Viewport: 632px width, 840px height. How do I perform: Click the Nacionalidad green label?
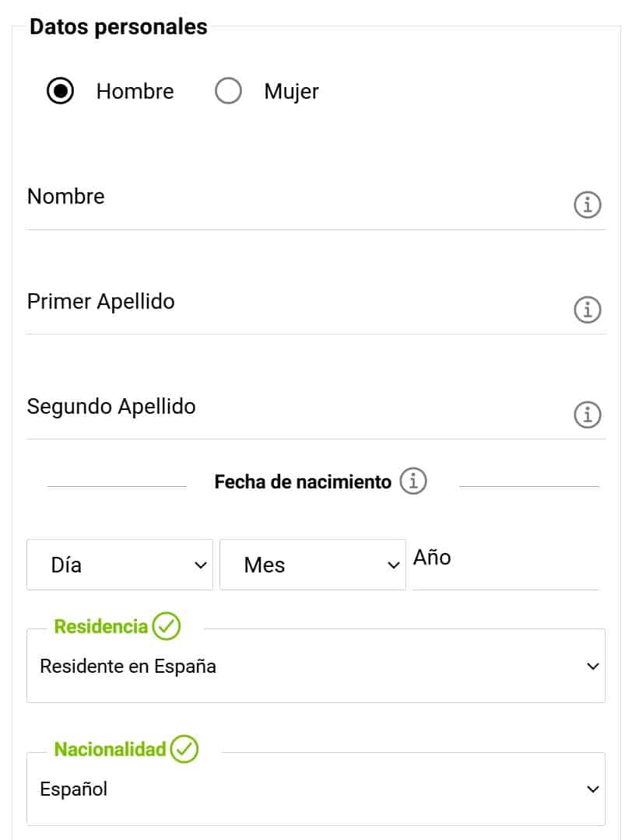[x=110, y=750]
